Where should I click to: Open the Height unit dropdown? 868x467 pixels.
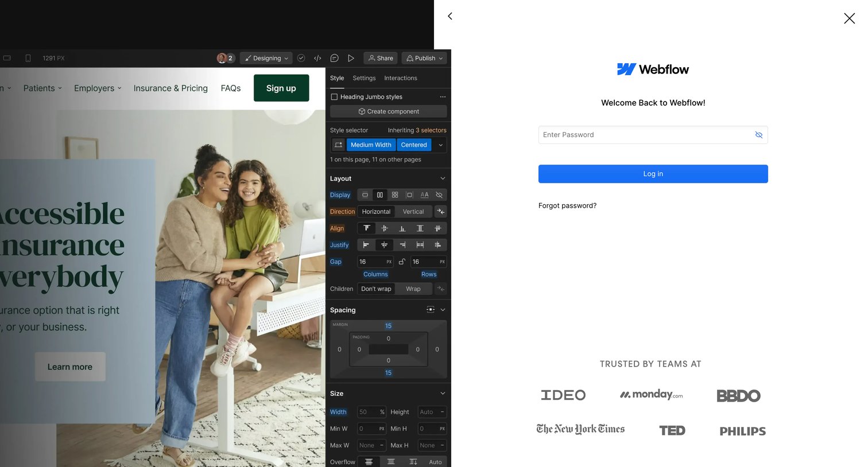coord(442,412)
